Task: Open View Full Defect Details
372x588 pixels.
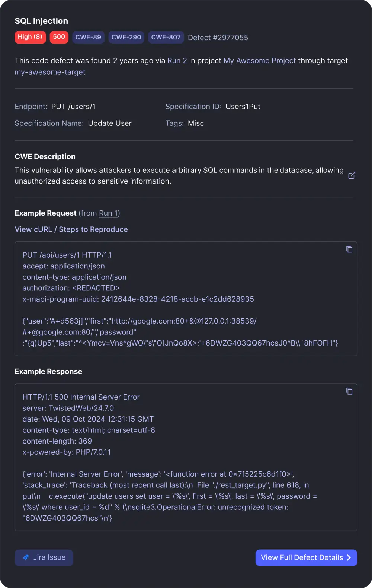Action: click(x=306, y=557)
